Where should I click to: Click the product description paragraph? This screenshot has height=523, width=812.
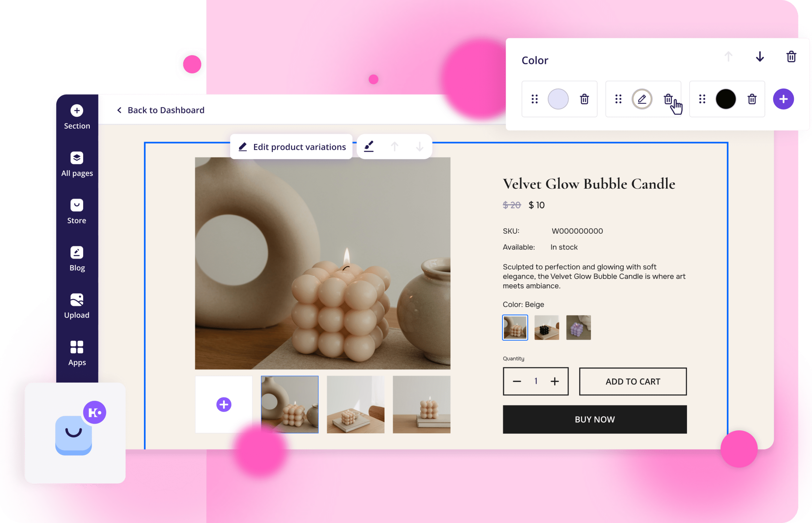pyautogui.click(x=594, y=277)
